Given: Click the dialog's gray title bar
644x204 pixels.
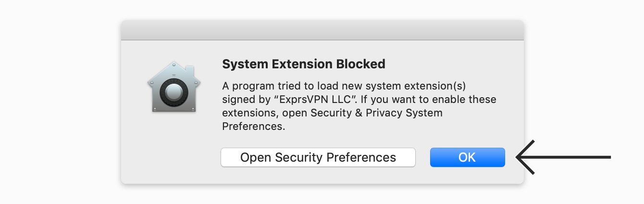Looking at the screenshot, I should point(322,30).
